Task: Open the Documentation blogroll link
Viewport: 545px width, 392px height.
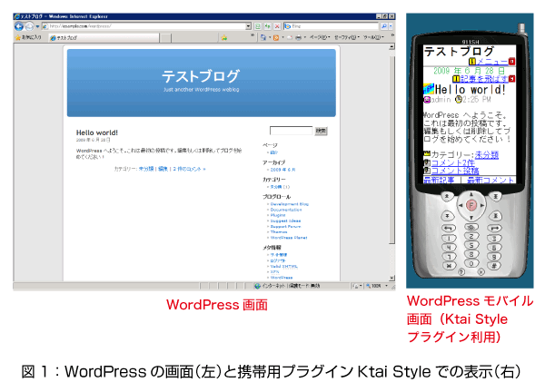Action: tap(286, 210)
